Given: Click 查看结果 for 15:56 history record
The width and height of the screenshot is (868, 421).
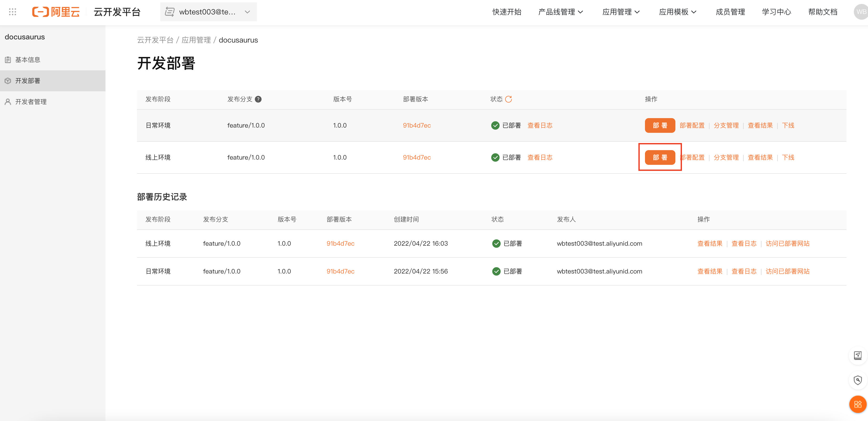Looking at the screenshot, I should [x=710, y=271].
